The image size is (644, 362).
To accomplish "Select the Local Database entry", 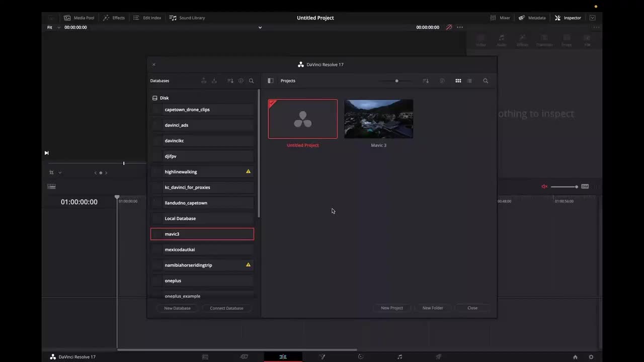I will tap(202, 219).
